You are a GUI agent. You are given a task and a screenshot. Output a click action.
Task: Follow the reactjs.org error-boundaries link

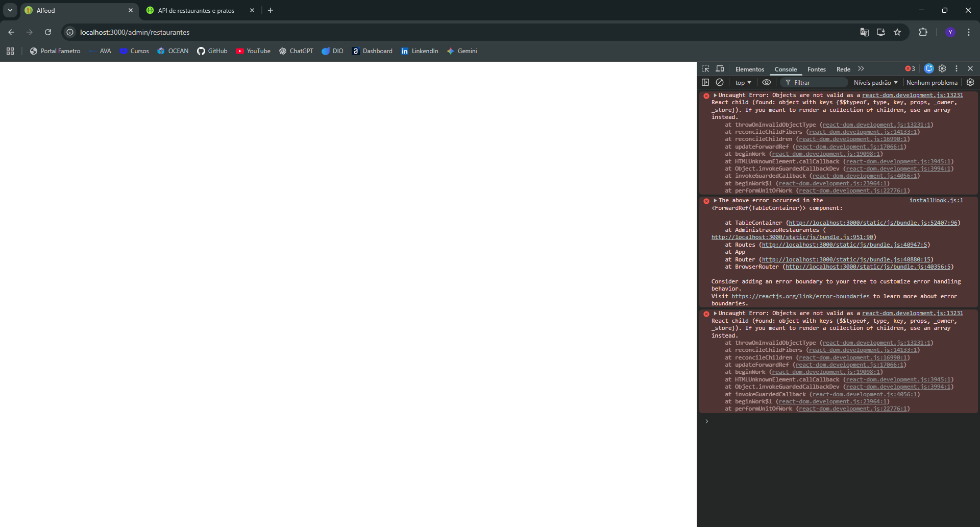(x=800, y=297)
